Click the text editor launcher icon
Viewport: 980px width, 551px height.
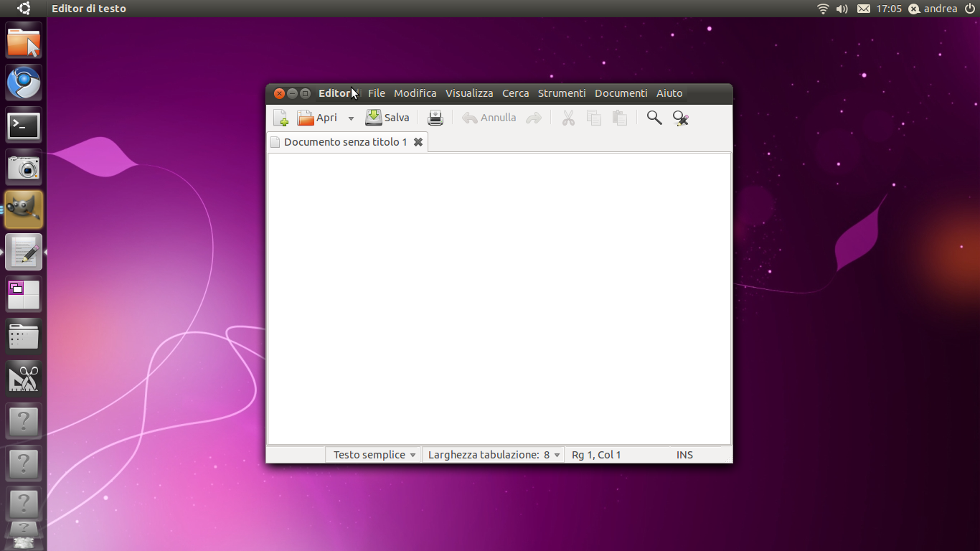click(24, 253)
